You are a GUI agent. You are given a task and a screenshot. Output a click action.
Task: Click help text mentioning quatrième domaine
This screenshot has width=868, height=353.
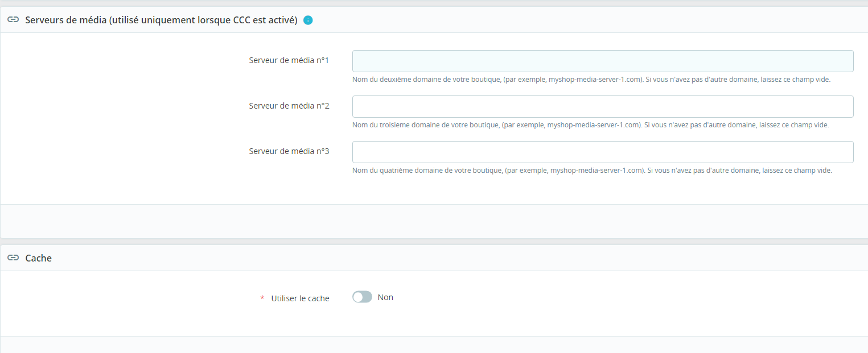[x=592, y=171]
